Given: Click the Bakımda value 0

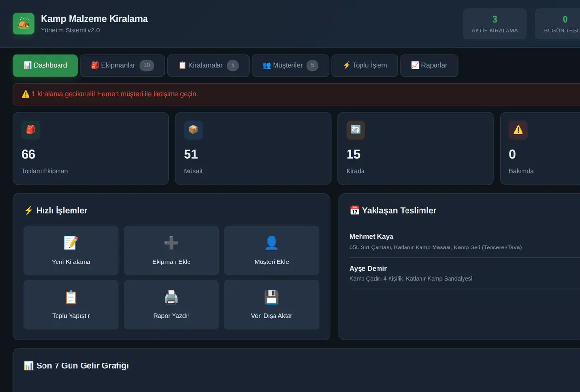Looking at the screenshot, I should point(512,154).
